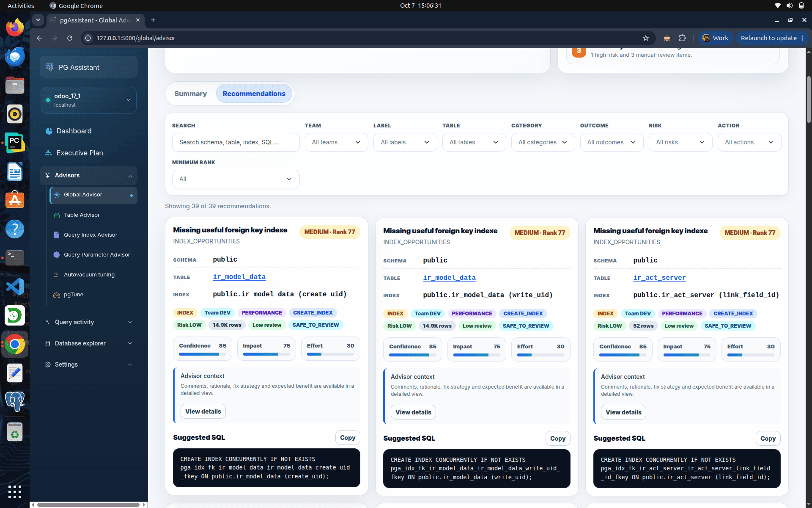
Task: Open the Table filter dropdown
Action: tap(474, 142)
